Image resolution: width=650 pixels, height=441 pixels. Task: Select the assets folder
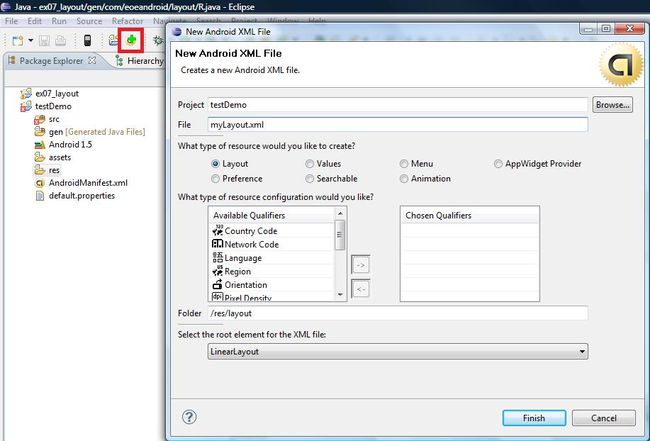pyautogui.click(x=53, y=158)
